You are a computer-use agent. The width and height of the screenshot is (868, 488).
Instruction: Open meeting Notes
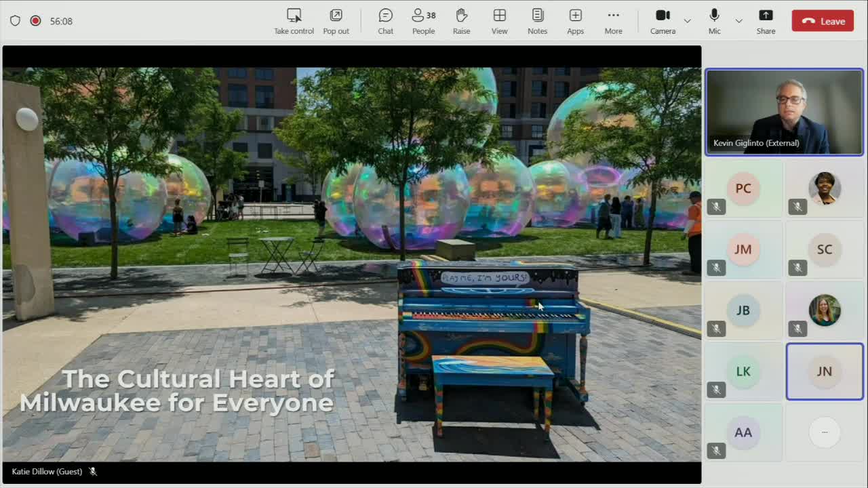coord(538,21)
